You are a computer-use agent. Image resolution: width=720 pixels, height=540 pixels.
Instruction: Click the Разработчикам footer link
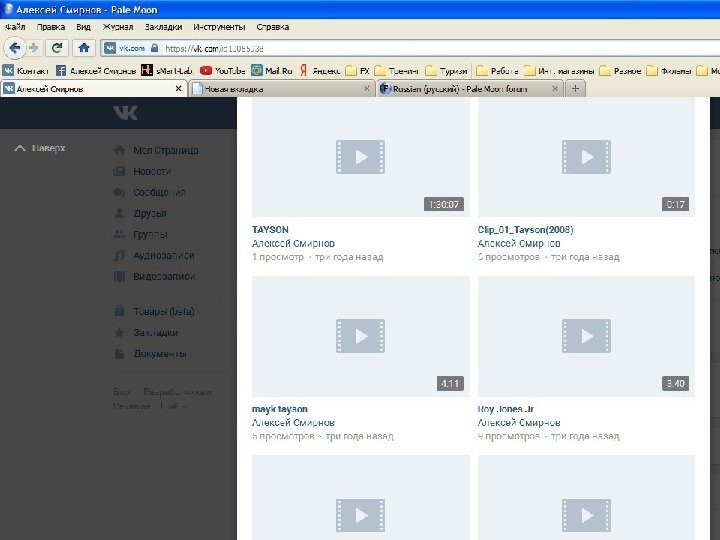coord(178,392)
